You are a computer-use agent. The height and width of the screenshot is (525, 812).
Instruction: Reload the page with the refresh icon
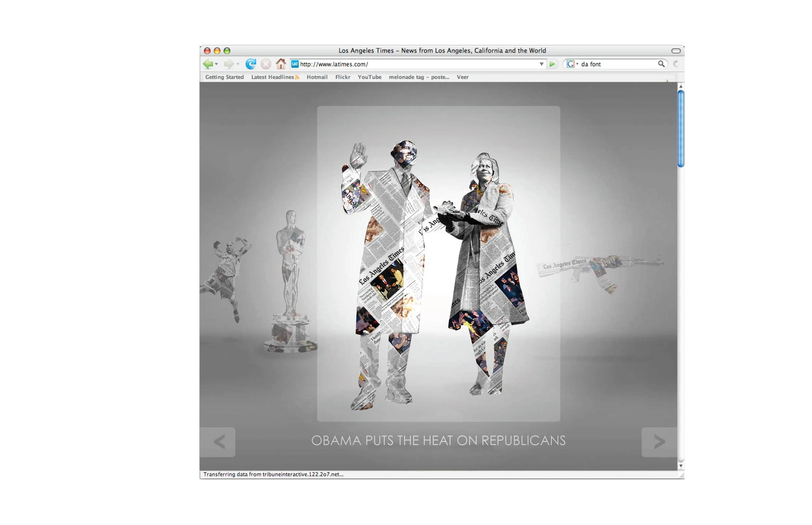click(x=251, y=64)
